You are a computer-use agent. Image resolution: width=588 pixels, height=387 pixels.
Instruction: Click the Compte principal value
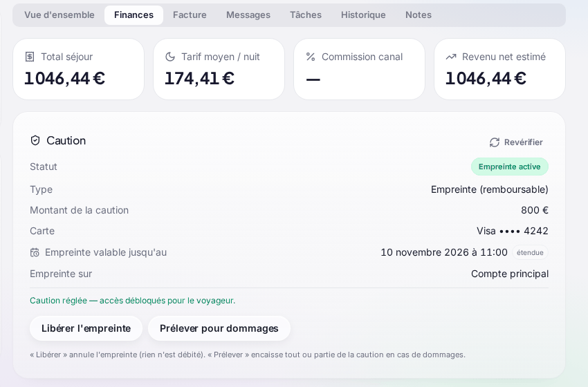coord(510,274)
